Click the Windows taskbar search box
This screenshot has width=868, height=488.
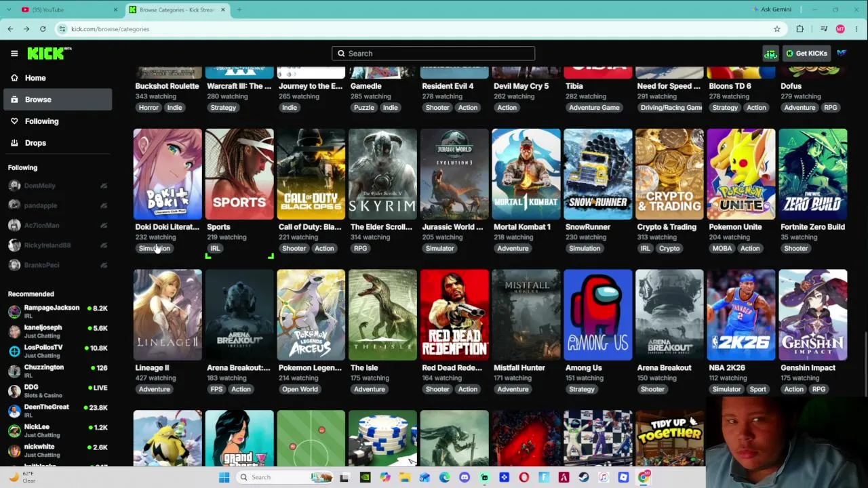[285, 477]
